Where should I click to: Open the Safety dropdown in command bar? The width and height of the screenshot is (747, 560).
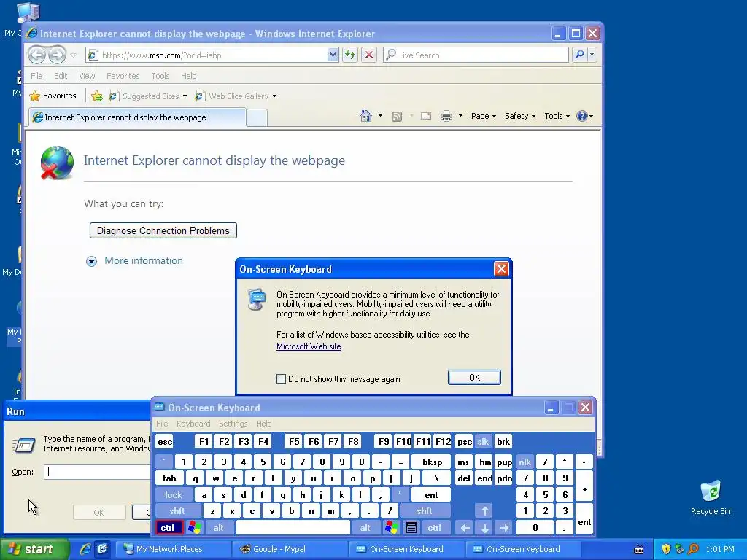tap(520, 116)
